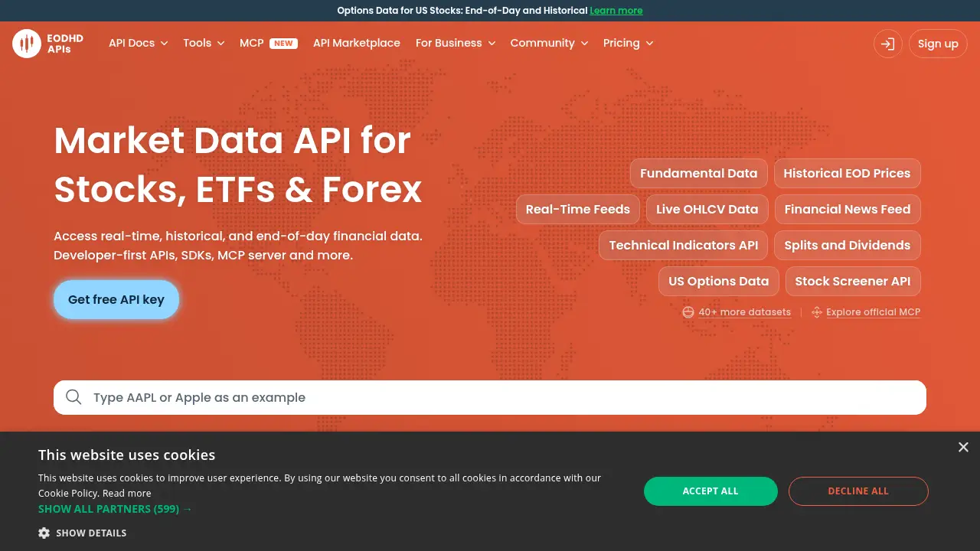
Task: Decline all cookies
Action: click(x=858, y=491)
